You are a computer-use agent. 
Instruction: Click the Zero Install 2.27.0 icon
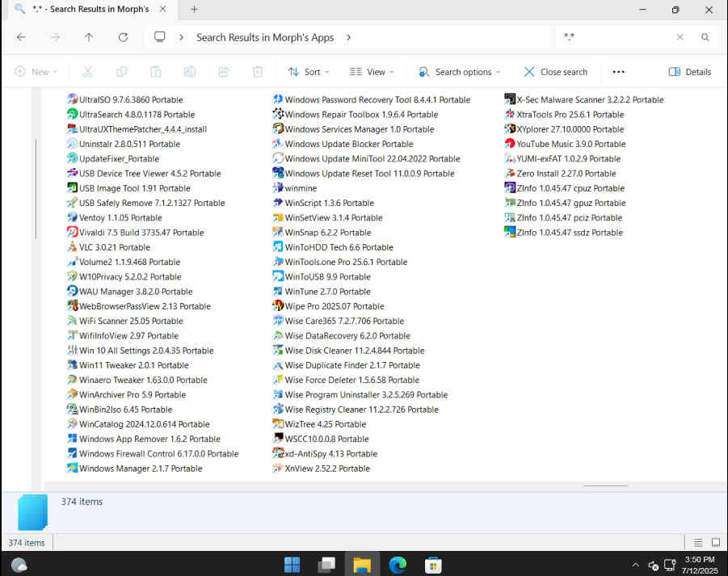[x=510, y=173]
